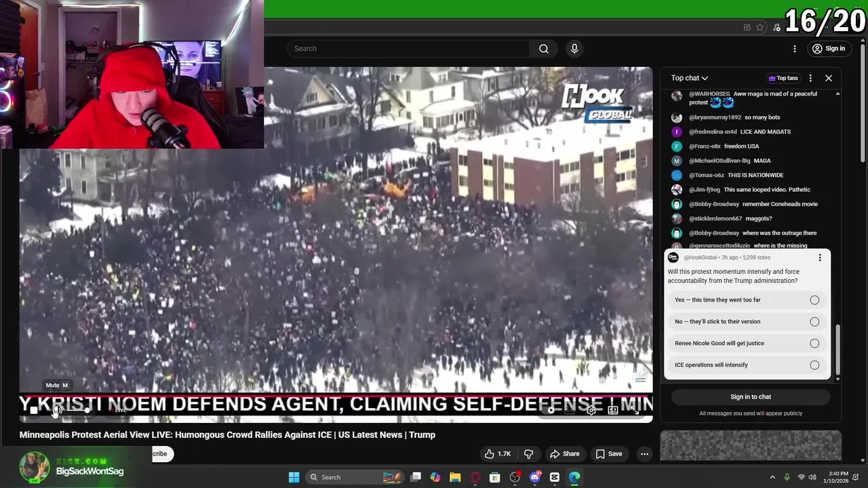Open the poll's three-dot options menu

(820, 258)
